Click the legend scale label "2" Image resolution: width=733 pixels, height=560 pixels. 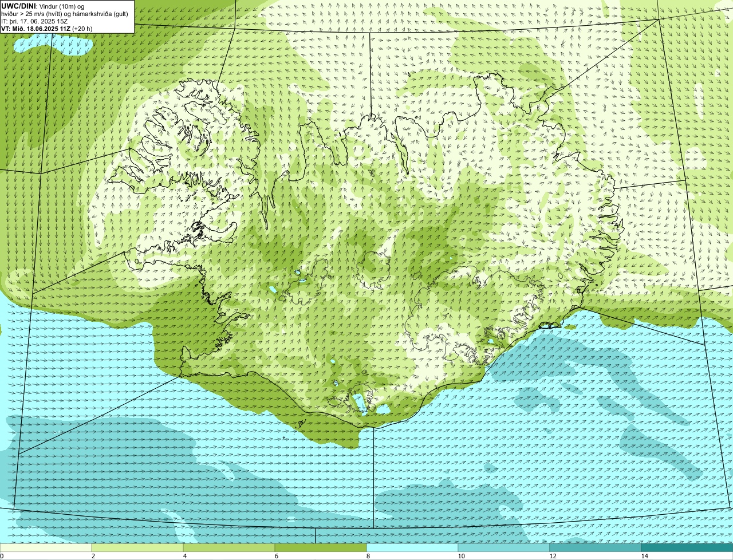[93, 556]
